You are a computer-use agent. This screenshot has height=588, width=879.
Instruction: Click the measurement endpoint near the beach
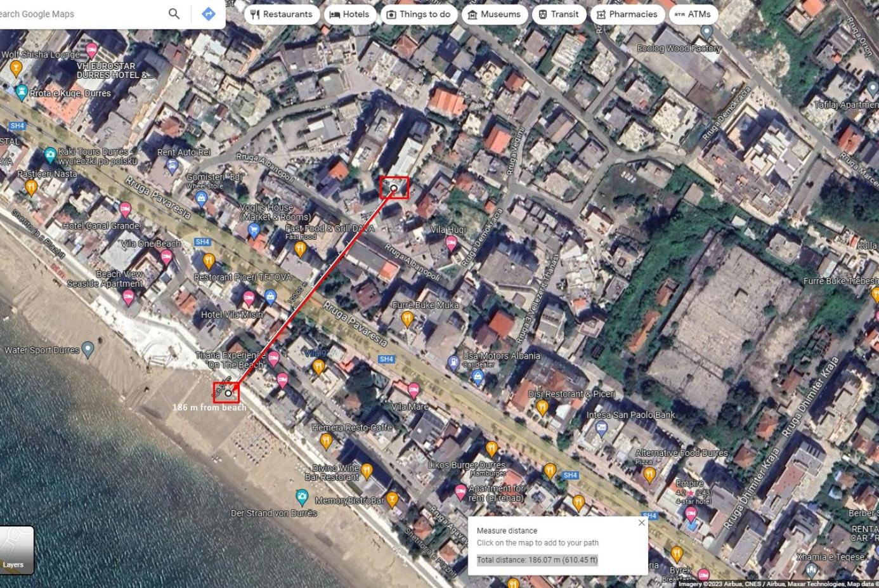click(228, 393)
